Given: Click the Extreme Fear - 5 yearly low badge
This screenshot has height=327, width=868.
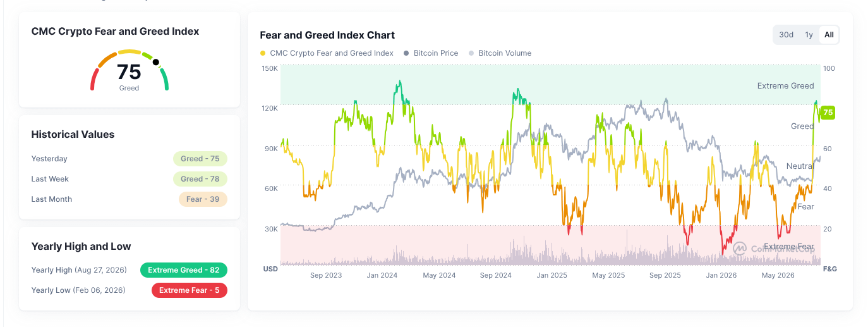Looking at the screenshot, I should [x=190, y=290].
